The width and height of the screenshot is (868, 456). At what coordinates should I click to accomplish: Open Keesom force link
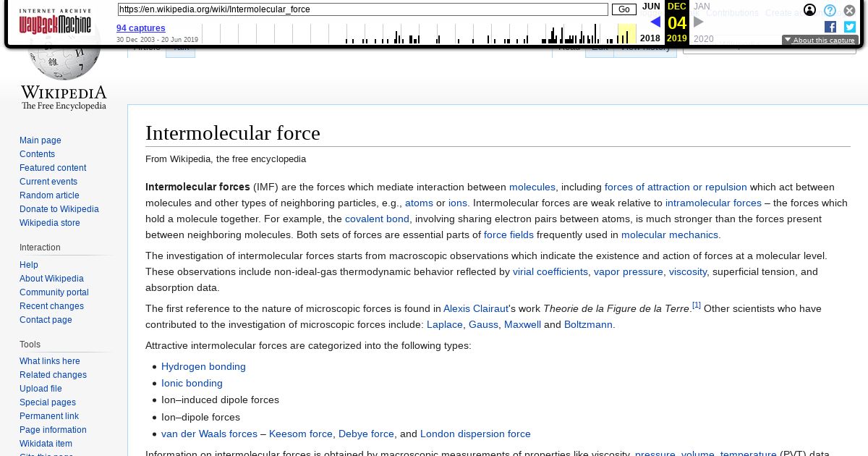click(x=301, y=434)
